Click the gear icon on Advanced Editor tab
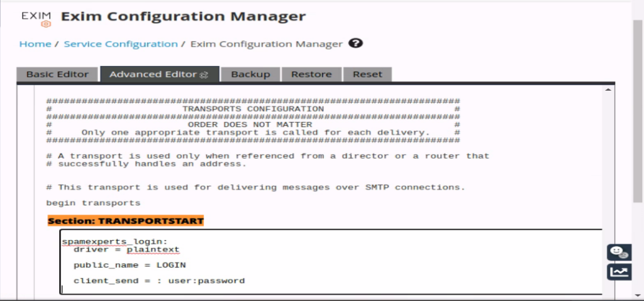 204,75
